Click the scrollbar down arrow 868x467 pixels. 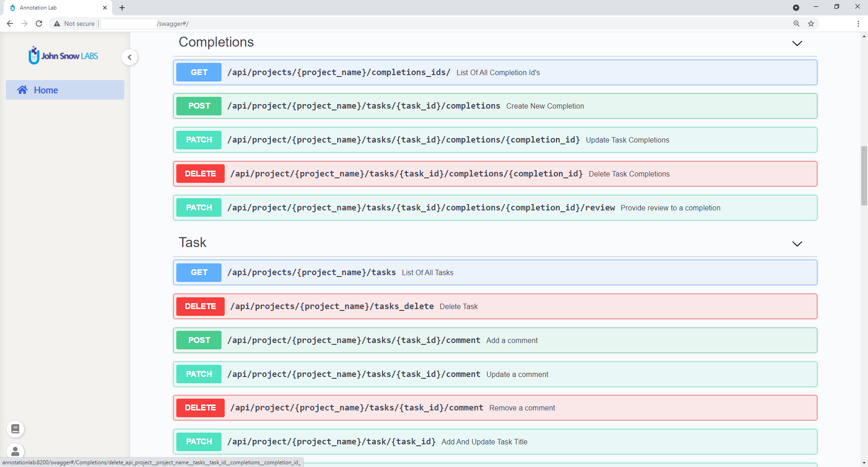[864, 463]
